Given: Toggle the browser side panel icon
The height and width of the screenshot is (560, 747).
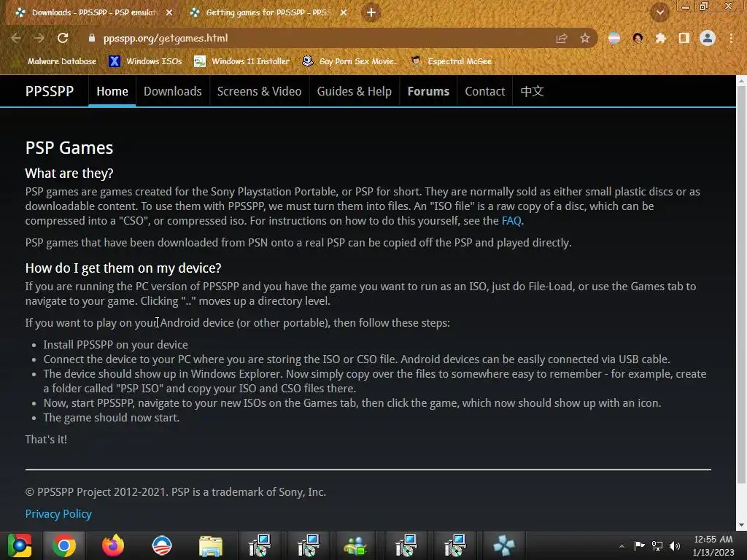Looking at the screenshot, I should point(684,38).
